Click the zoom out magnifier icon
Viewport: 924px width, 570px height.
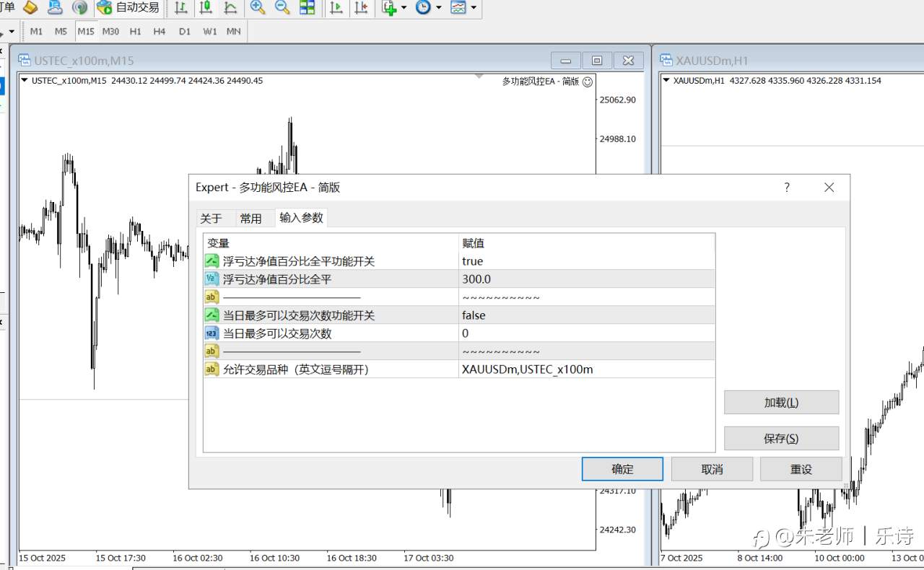point(282,8)
